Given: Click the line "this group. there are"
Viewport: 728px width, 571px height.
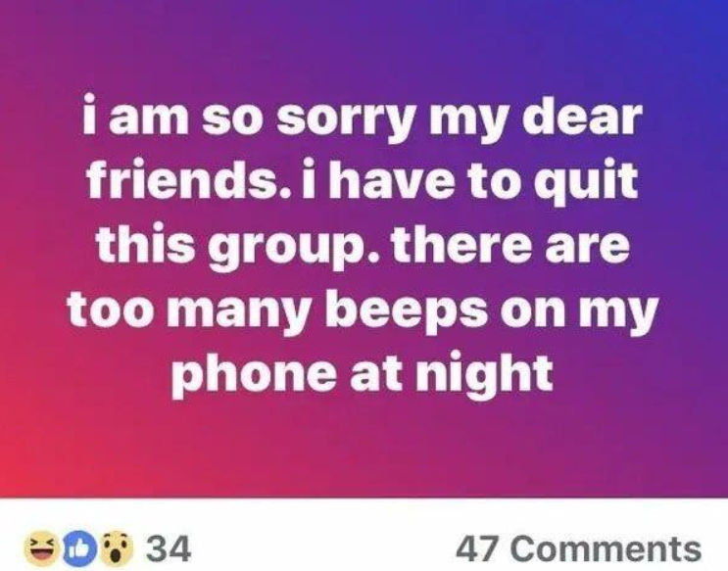Looking at the screenshot, I should pyautogui.click(x=364, y=245).
